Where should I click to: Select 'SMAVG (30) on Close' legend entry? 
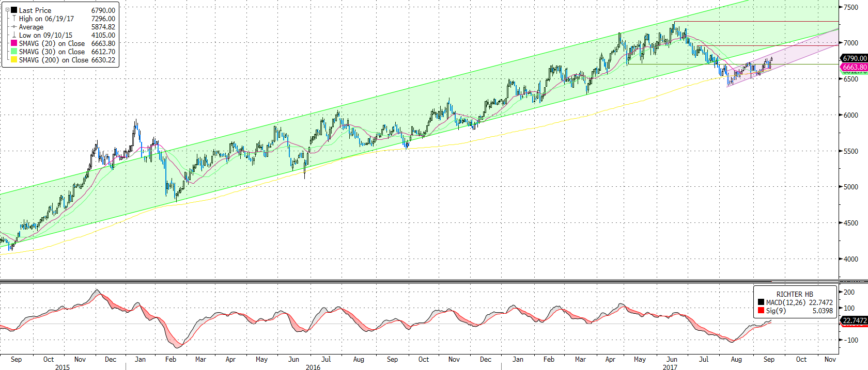click(52, 52)
